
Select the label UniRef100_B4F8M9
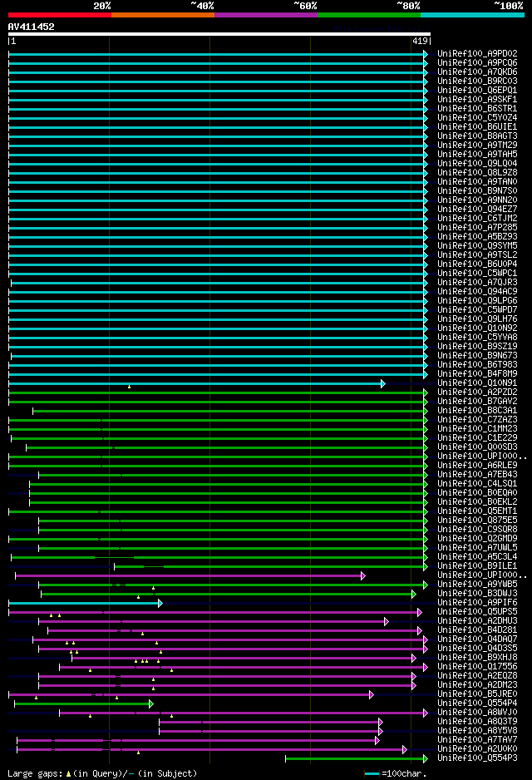pyautogui.click(x=477, y=373)
